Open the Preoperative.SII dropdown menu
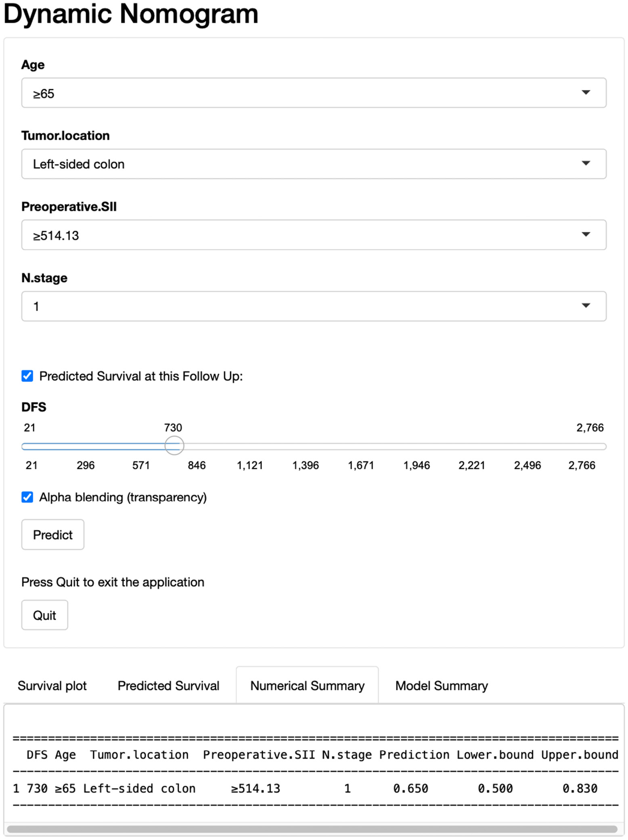Screen dimensions: 628x840 tap(313, 235)
